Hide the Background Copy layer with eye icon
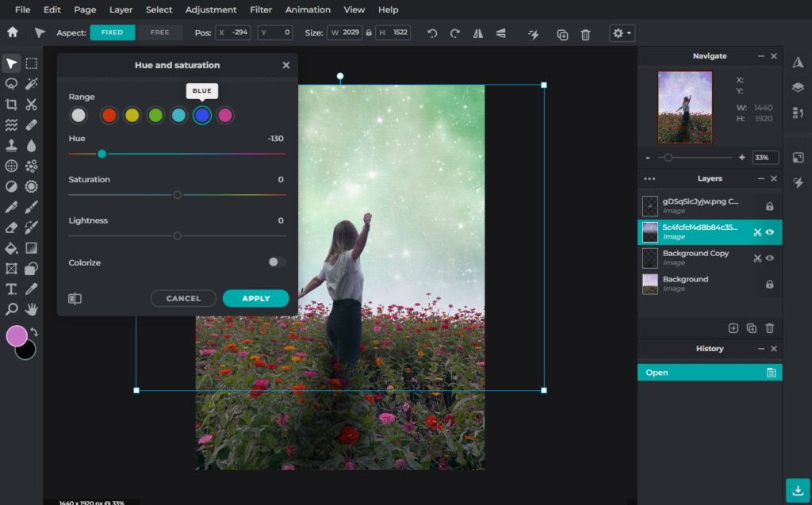 tap(770, 258)
